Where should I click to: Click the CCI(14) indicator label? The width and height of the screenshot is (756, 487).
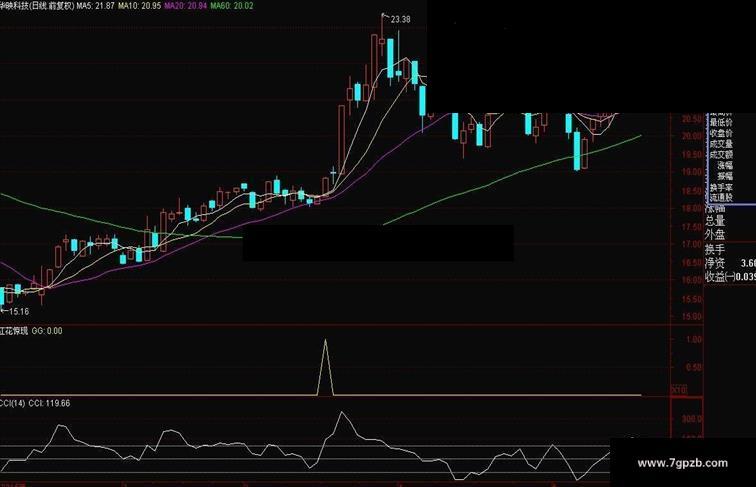tap(13, 403)
